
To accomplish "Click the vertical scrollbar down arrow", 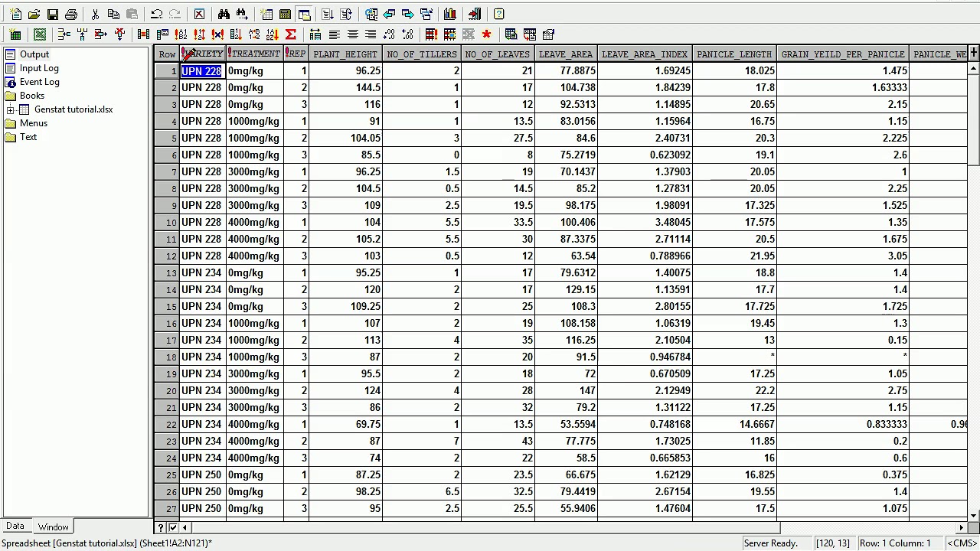I will (x=974, y=516).
